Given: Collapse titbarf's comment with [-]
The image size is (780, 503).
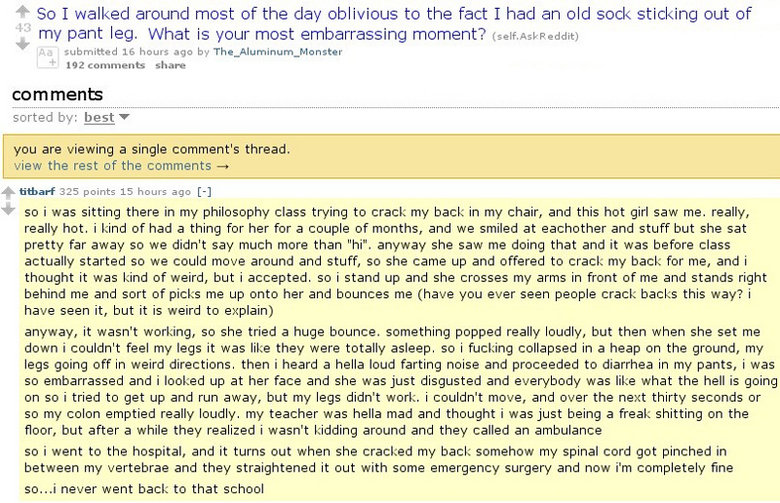Looking at the screenshot, I should point(204,192).
